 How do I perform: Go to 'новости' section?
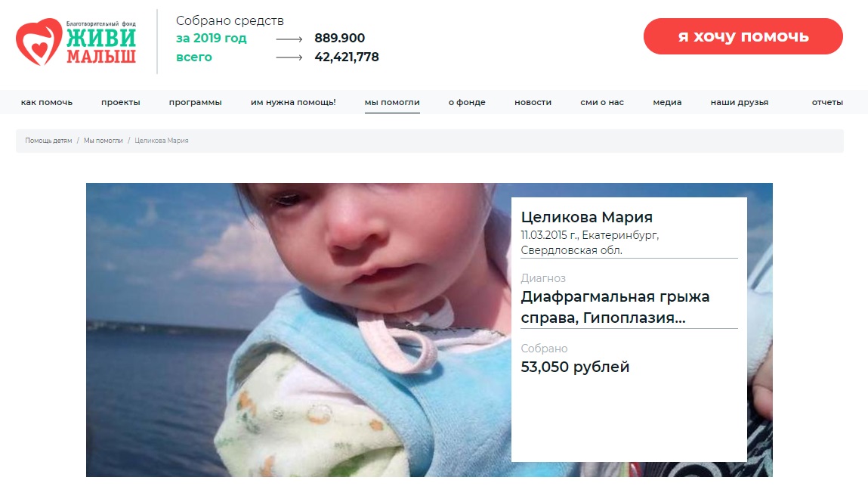(x=533, y=102)
